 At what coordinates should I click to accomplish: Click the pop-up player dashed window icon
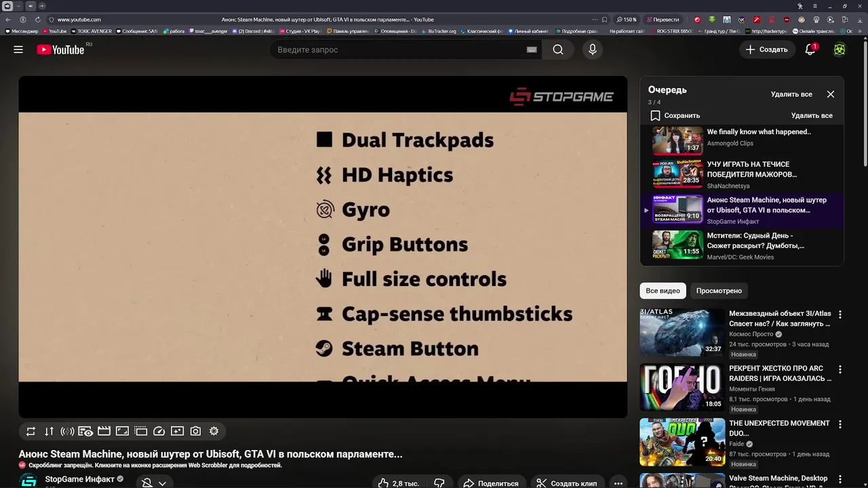click(140, 431)
